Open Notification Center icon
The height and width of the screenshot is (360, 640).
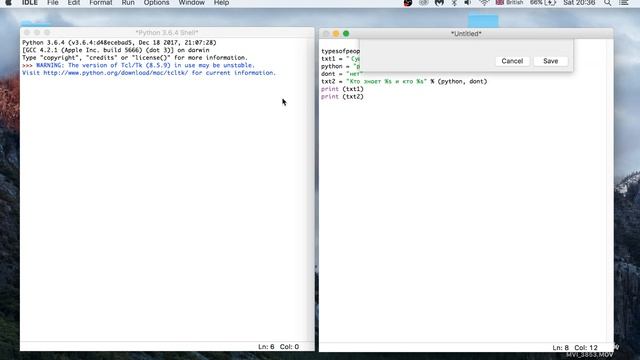624,3
